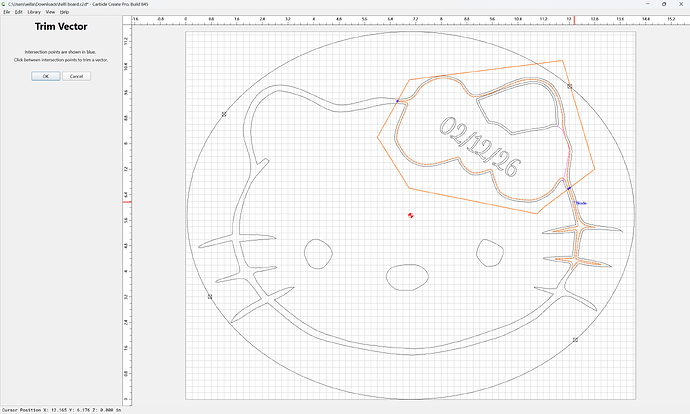Click the inner rounded rectangle inside the bow
Image resolution: width=690 pixels, height=414 pixels.
point(518,109)
